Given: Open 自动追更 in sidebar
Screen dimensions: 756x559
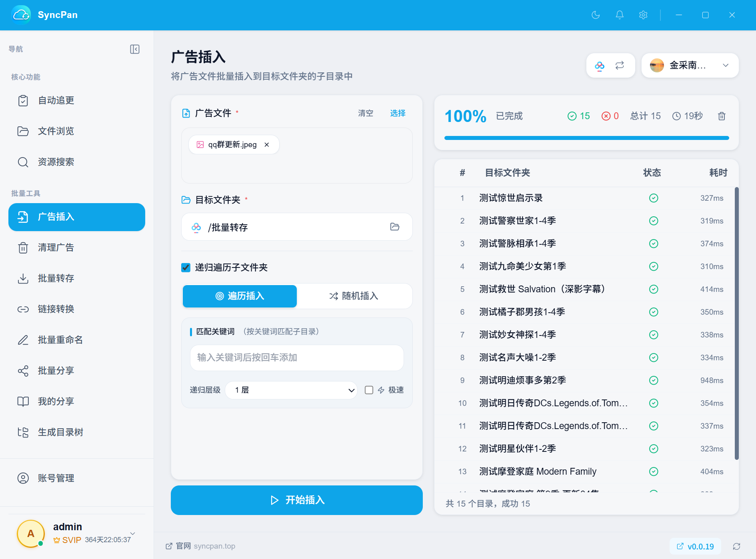Looking at the screenshot, I should click(77, 100).
